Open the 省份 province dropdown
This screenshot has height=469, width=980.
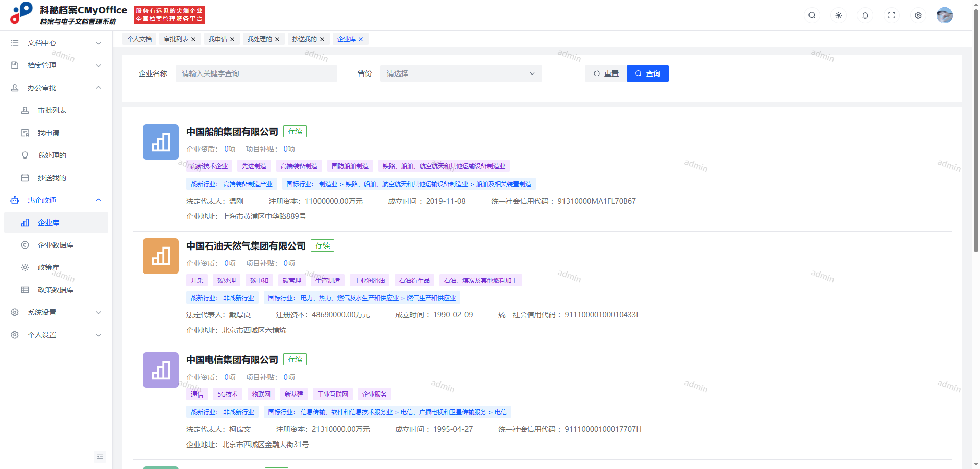(x=461, y=73)
